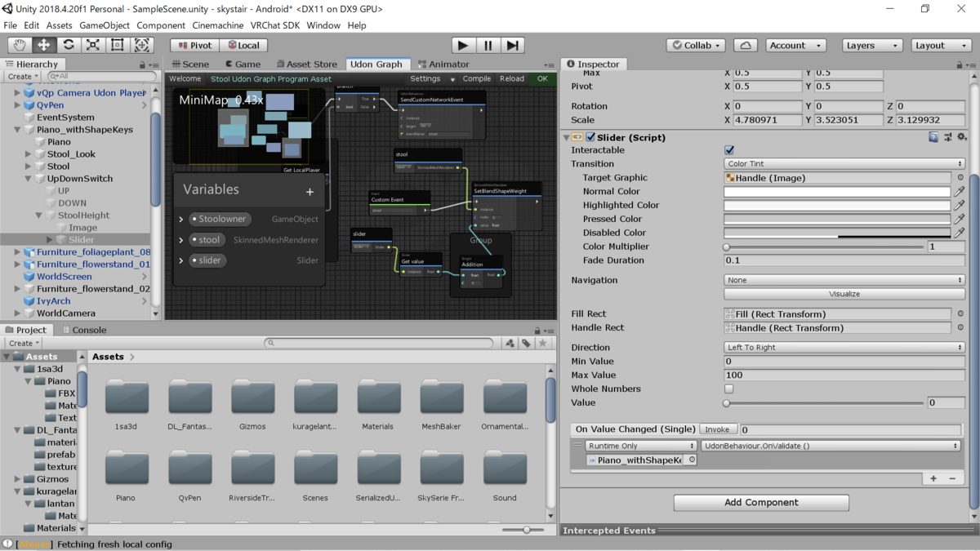This screenshot has width=980, height=551.
Task: Open the GameObject menu
Action: click(x=104, y=25)
